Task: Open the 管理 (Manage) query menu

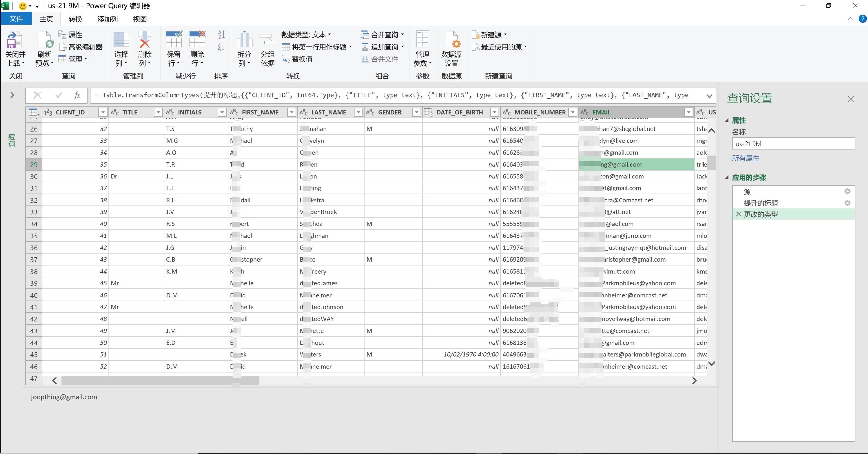Action: (73, 59)
